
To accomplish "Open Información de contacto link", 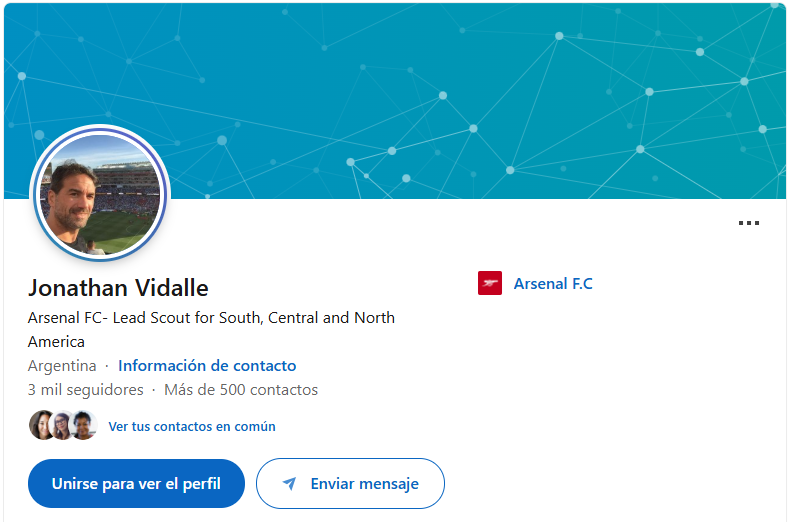I will tap(207, 366).
